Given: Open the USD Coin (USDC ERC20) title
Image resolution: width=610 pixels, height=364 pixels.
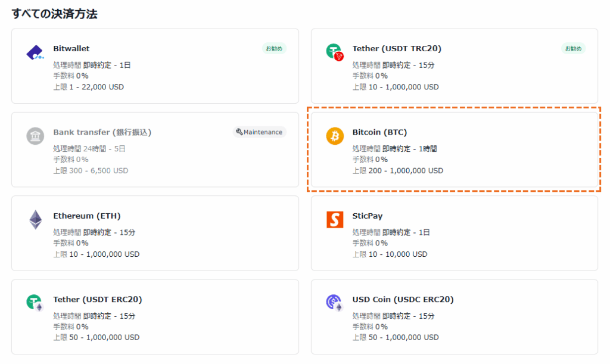Looking at the screenshot, I should click(403, 300).
